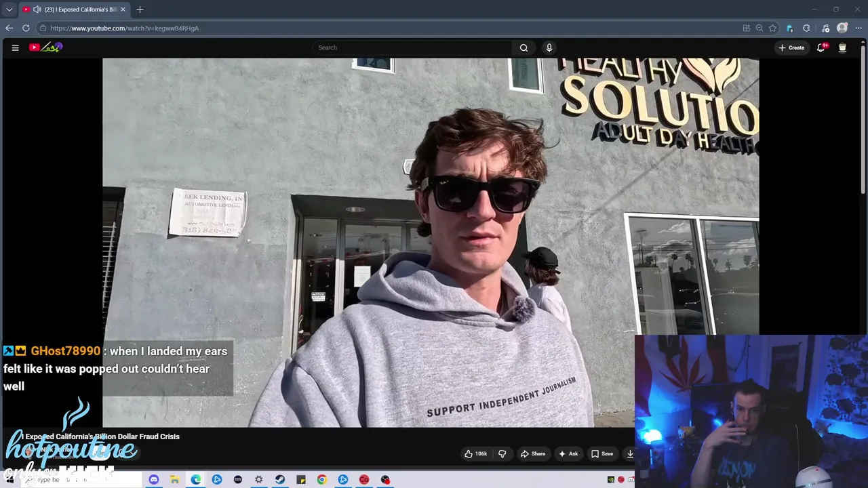Open the YouTube Create menu
This screenshot has width=868, height=488.
pos(791,47)
